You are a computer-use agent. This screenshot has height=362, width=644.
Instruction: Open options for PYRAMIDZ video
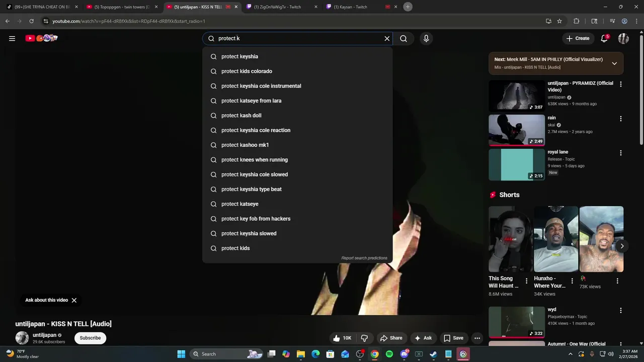(620, 84)
